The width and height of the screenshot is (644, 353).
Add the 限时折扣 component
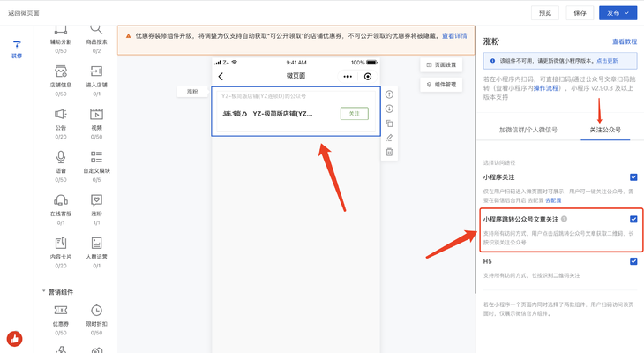(x=96, y=319)
